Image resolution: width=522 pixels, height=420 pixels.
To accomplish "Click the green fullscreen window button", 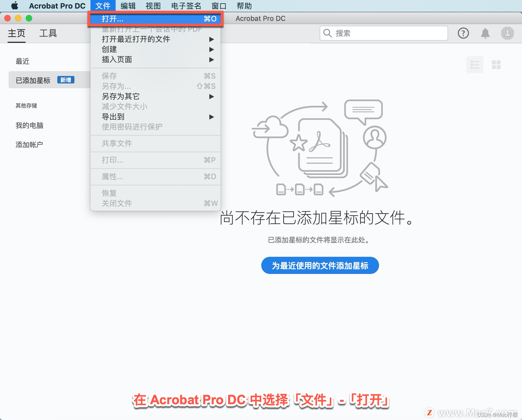I will (29, 18).
